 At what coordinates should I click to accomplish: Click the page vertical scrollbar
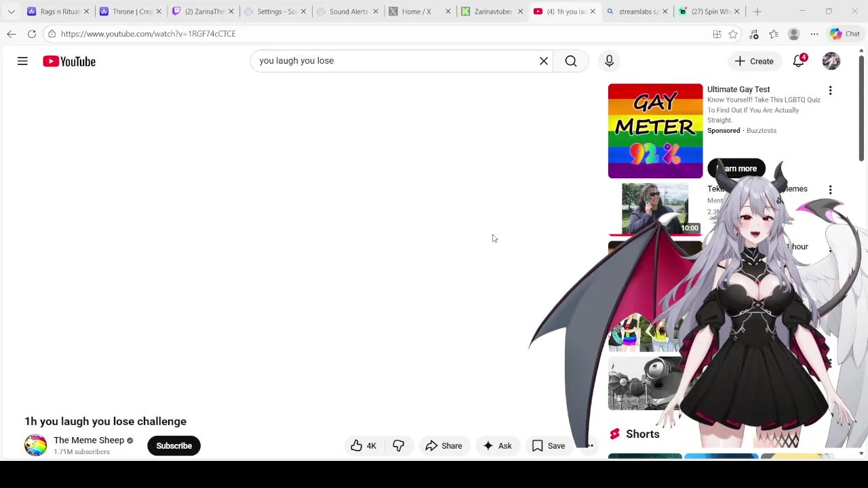[861, 108]
